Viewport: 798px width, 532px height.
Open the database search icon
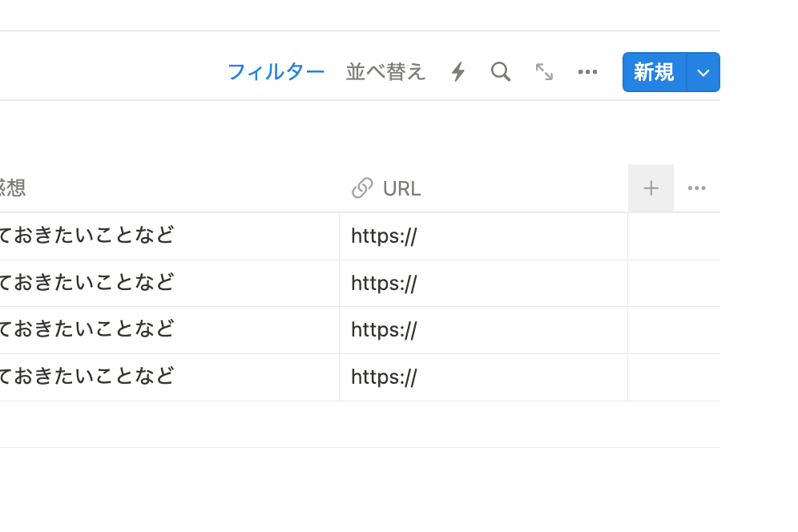point(501,72)
